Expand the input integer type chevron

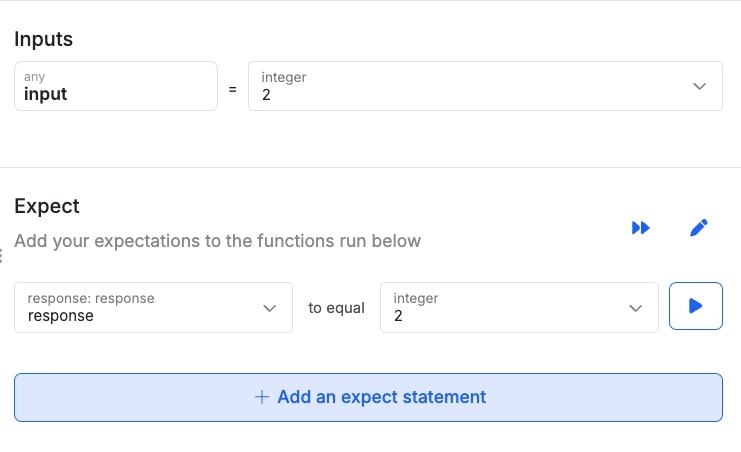pyautogui.click(x=699, y=87)
